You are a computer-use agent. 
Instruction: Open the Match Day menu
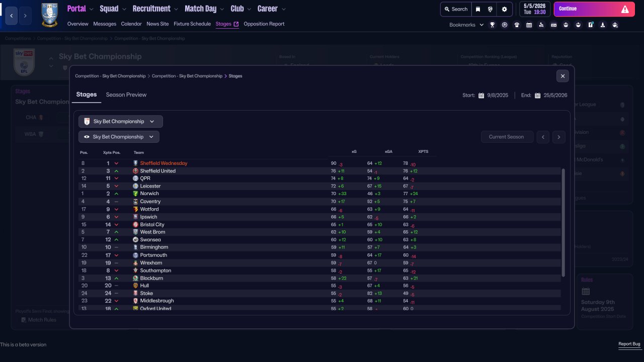point(205,9)
